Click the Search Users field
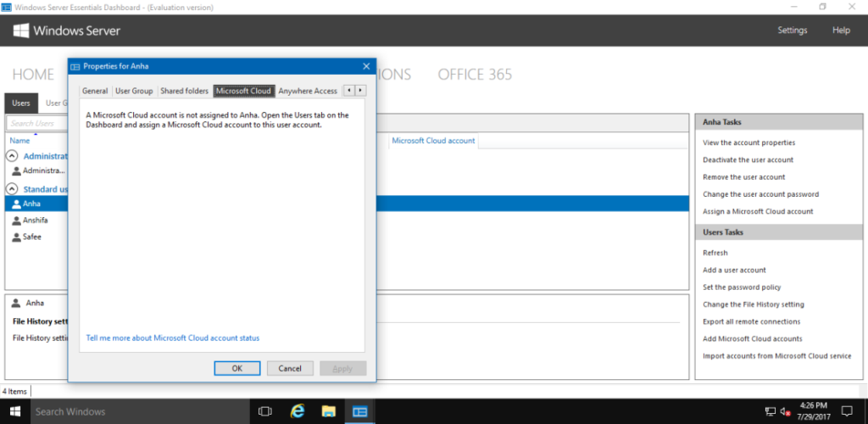 (37, 124)
